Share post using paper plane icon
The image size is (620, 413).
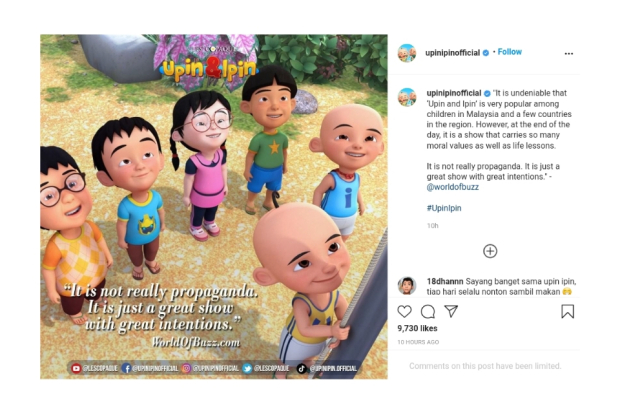[451, 311]
